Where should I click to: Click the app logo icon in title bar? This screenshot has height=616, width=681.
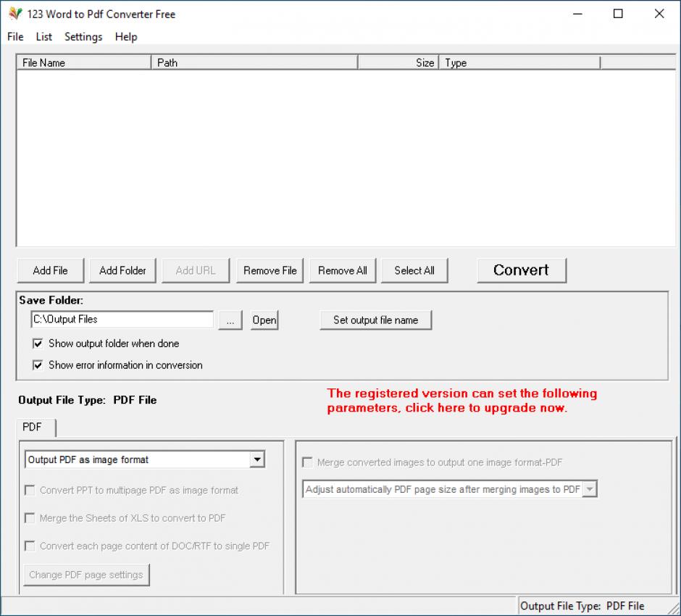(x=14, y=14)
